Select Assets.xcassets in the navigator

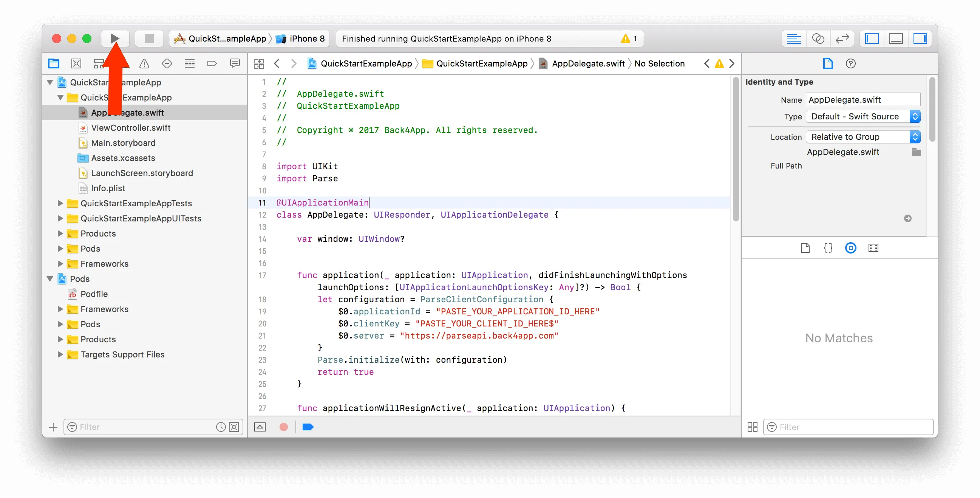coord(122,158)
